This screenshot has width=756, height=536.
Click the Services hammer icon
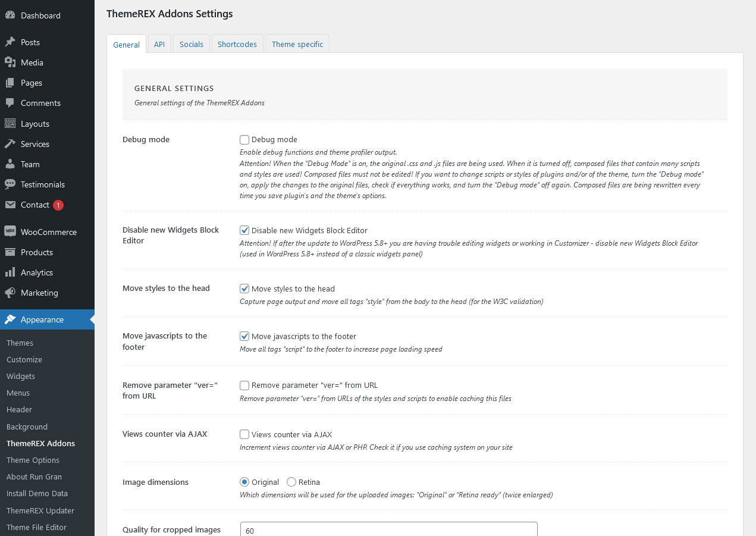coord(10,144)
